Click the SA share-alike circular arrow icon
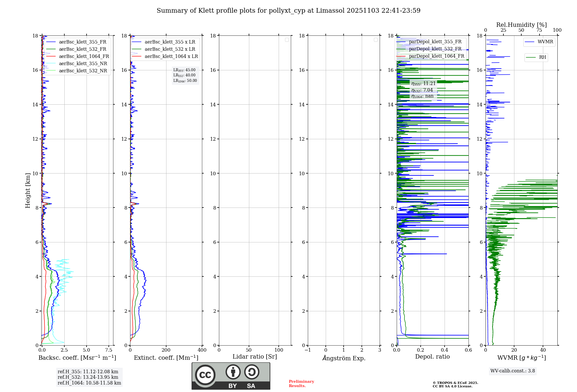577x392 pixels. (x=252, y=372)
